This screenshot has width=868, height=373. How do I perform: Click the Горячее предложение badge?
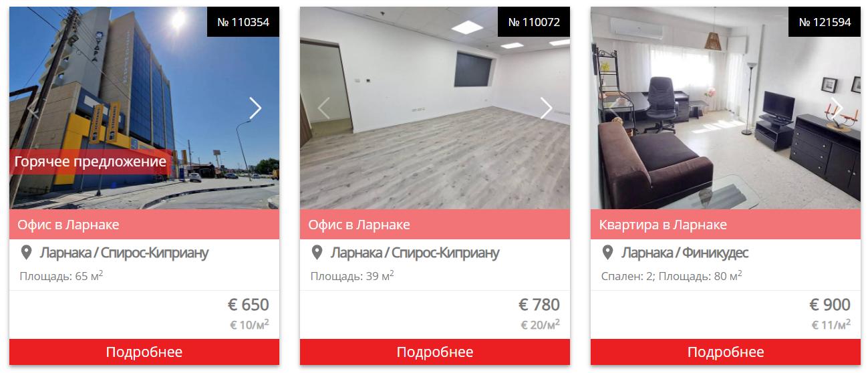click(x=90, y=161)
